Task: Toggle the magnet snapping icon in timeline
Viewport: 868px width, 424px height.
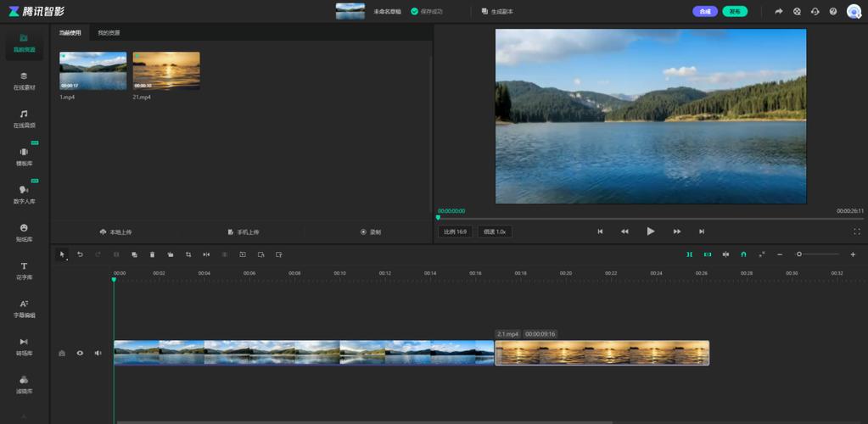Action: (x=743, y=254)
